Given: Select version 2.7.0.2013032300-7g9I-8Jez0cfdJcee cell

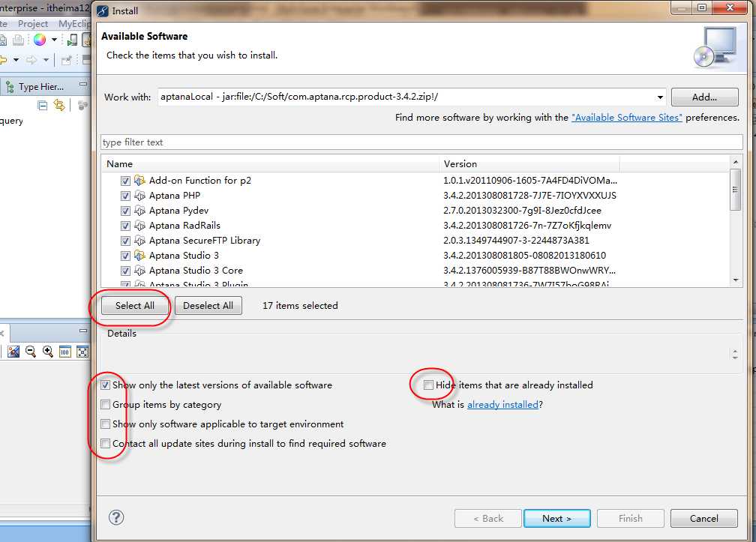Looking at the screenshot, I should [522, 211].
